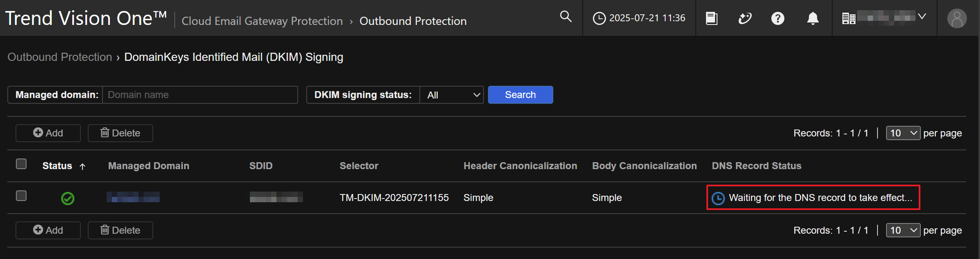Go to Outbound Protection breadcrumb link
The width and height of the screenshot is (980, 259).
point(60,57)
